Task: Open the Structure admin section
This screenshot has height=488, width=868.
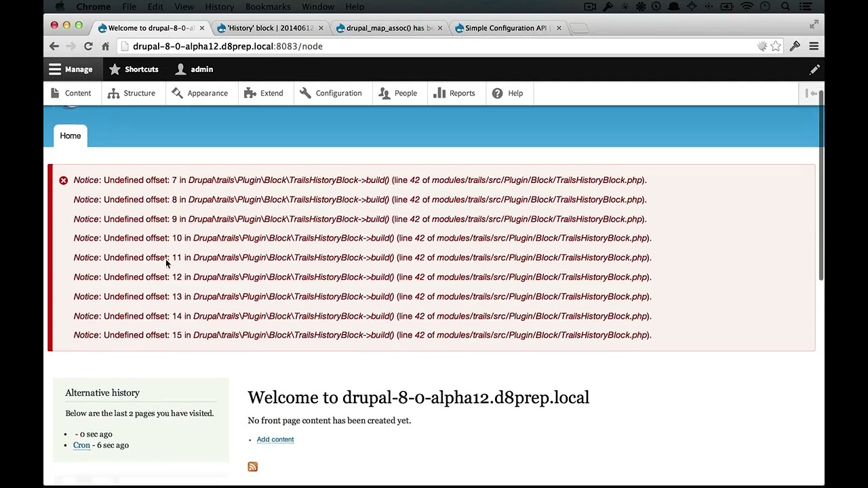Action: pyautogui.click(x=132, y=93)
